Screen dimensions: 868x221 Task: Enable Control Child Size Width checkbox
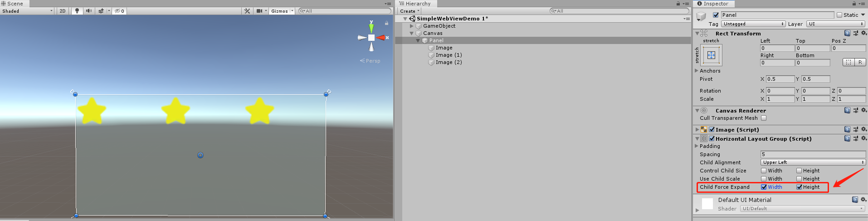[x=764, y=171]
